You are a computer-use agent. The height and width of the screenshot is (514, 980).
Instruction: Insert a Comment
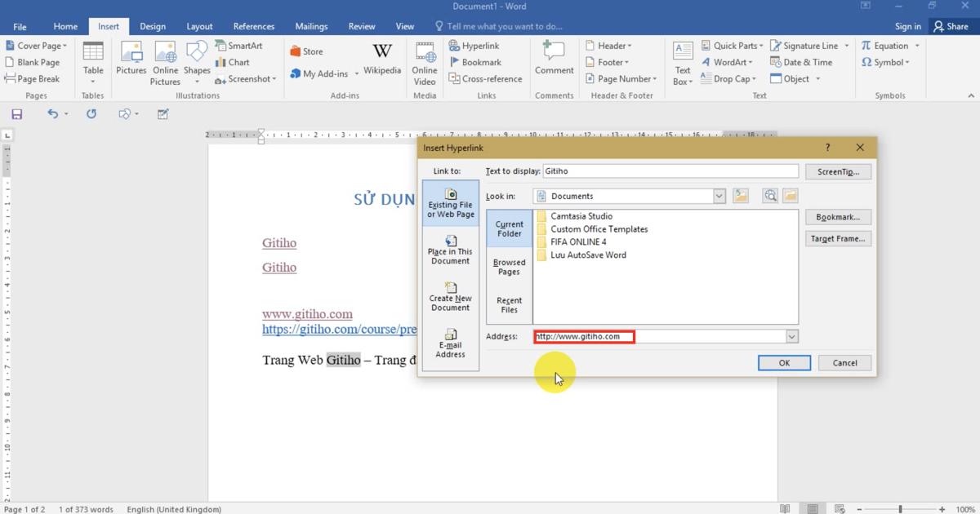tap(554, 61)
